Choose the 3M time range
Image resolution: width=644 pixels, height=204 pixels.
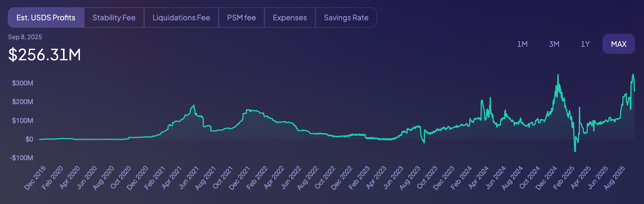(x=554, y=44)
